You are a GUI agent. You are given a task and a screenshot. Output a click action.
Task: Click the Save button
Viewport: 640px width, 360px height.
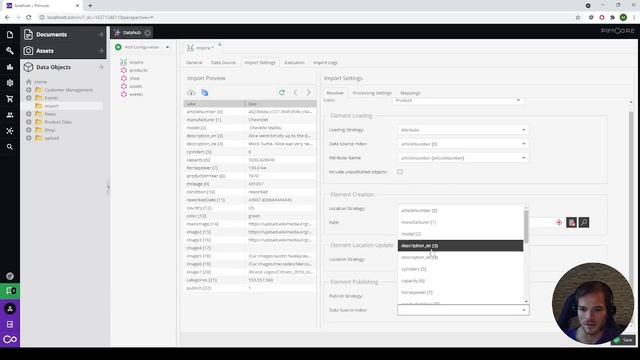click(624, 340)
